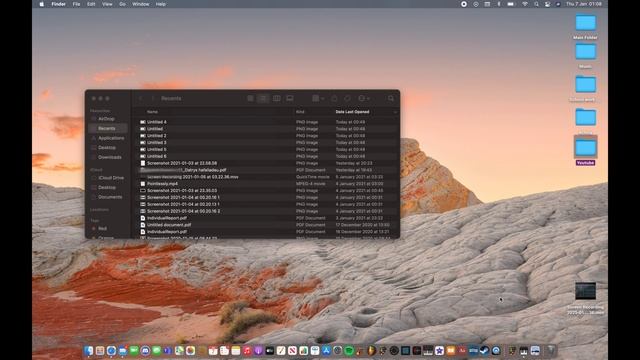Go back with the Finder back arrow
The height and width of the screenshot is (360, 640).
click(x=141, y=98)
